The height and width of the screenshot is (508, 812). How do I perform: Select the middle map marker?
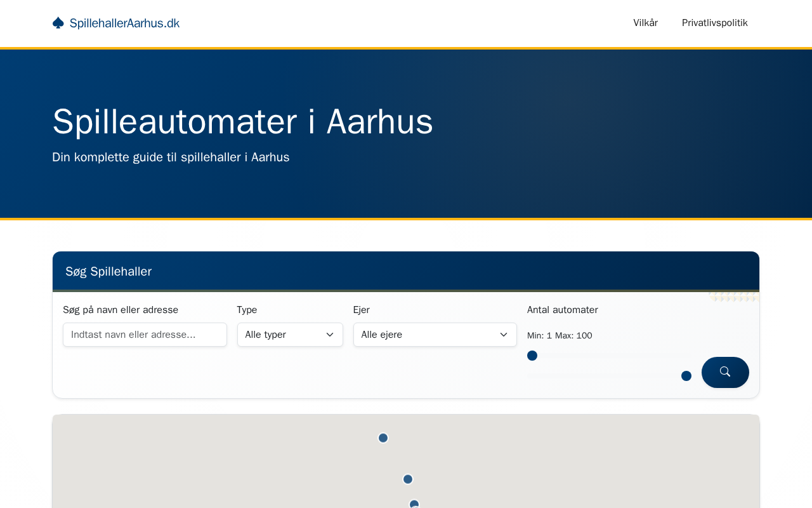[x=408, y=479]
